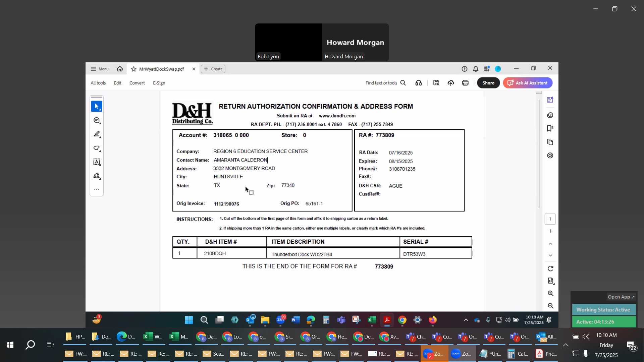This screenshot has width=644, height=362.
Task: Open the Adobe apps grid icon
Action: [487, 69]
